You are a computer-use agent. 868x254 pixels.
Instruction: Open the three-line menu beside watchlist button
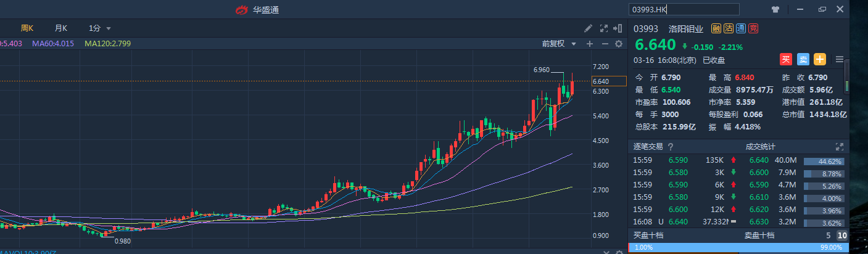click(839, 59)
